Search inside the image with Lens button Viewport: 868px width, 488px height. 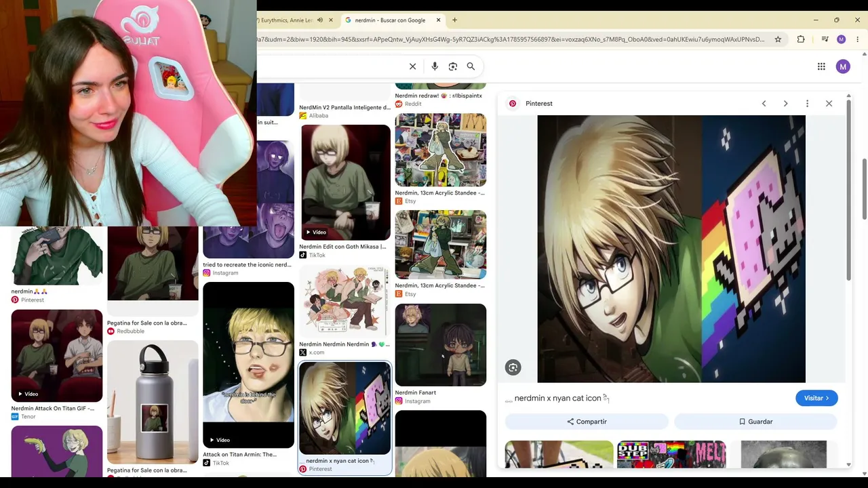tap(513, 367)
